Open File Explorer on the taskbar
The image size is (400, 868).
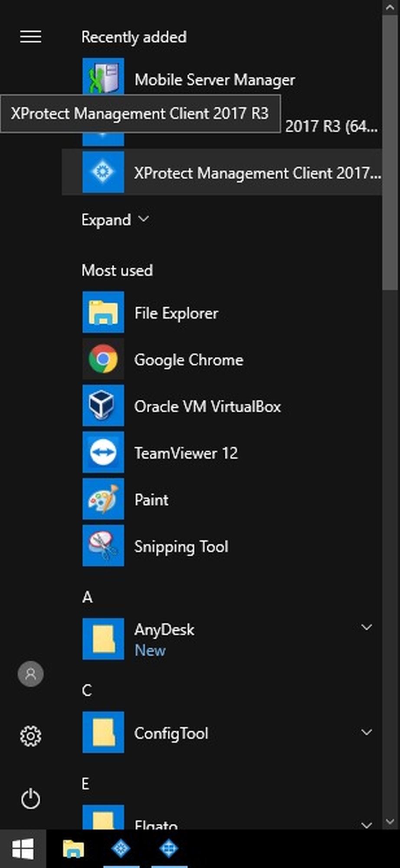73,848
